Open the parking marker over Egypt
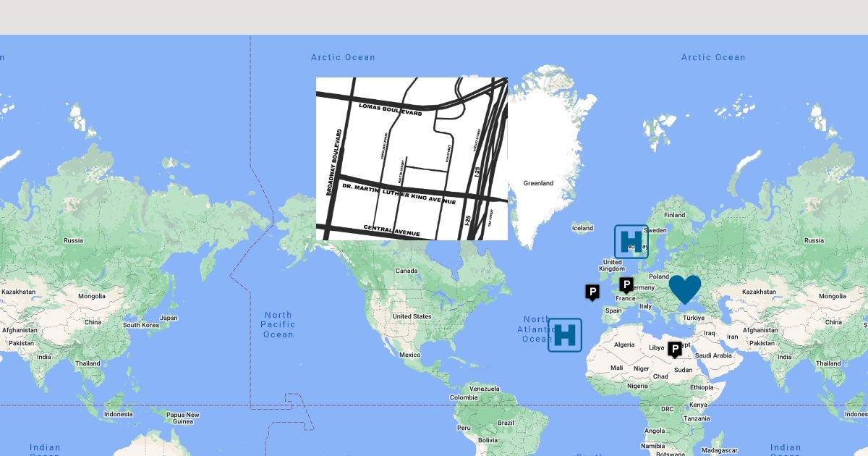 pyautogui.click(x=675, y=350)
